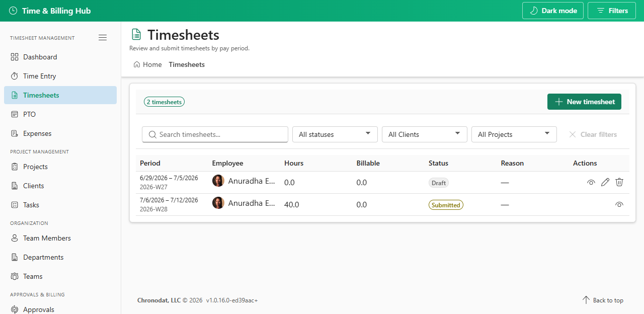644x314 pixels.
Task: Open the Filters button in header
Action: 612,11
